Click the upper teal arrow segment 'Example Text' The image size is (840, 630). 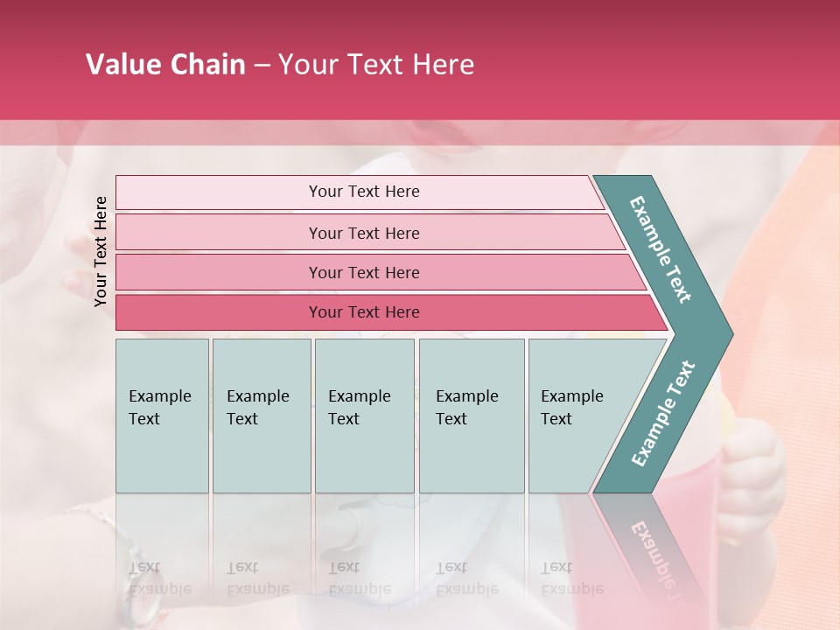[x=662, y=250]
